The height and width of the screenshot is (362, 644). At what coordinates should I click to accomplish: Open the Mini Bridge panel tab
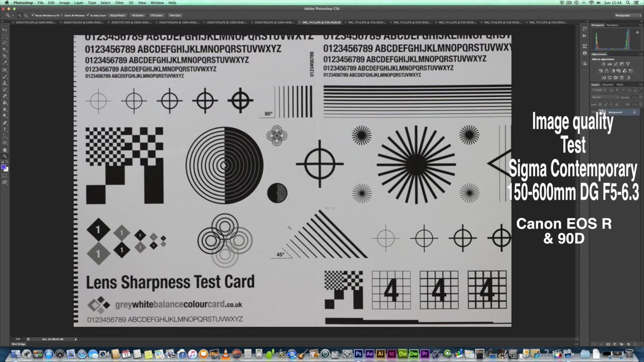coord(18,344)
